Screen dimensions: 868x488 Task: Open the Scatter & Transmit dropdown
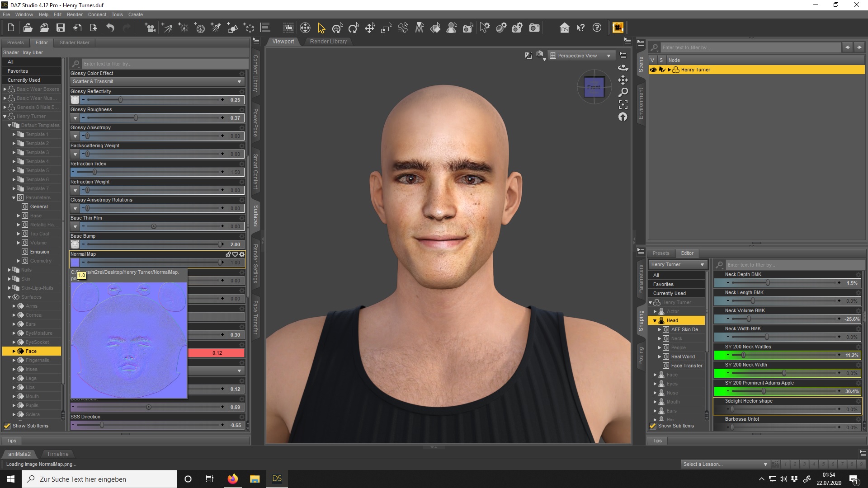click(157, 81)
